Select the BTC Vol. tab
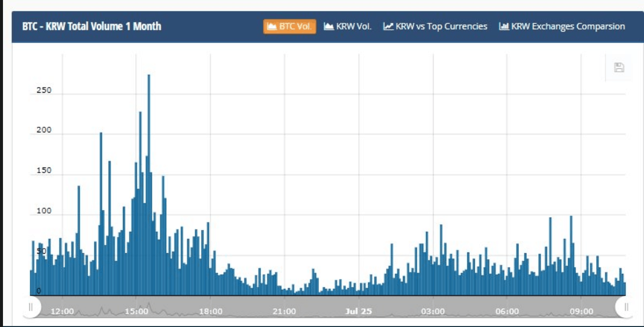 point(290,26)
